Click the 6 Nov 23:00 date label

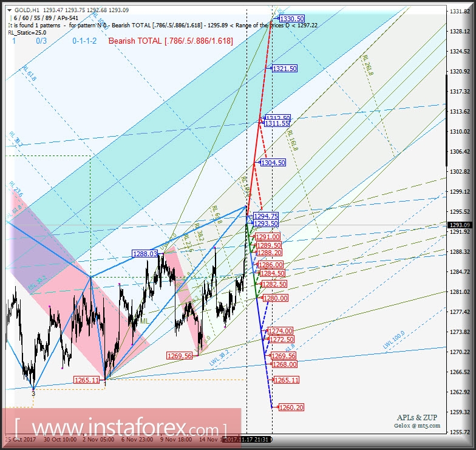click(137, 440)
